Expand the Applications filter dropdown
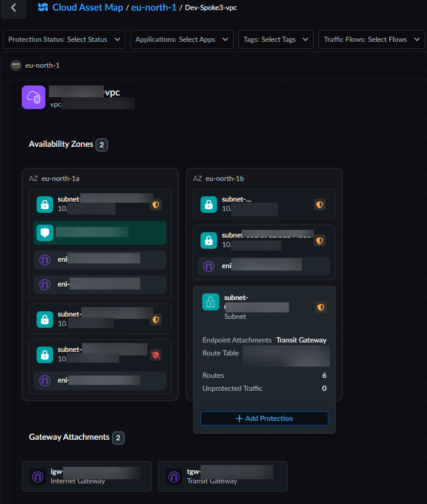Viewport: 427px width, 504px height. [182, 39]
